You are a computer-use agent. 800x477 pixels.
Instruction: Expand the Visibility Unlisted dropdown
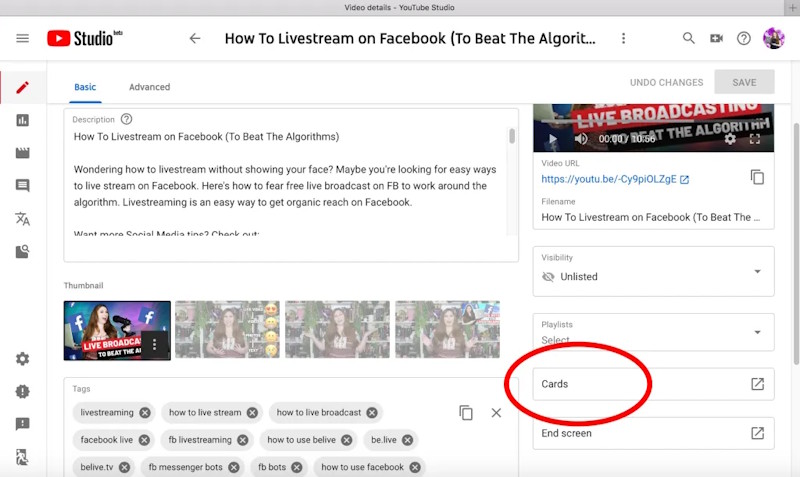tap(654, 271)
